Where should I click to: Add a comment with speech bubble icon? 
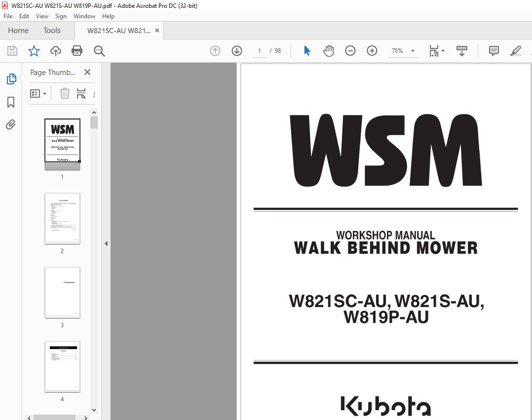[x=494, y=51]
